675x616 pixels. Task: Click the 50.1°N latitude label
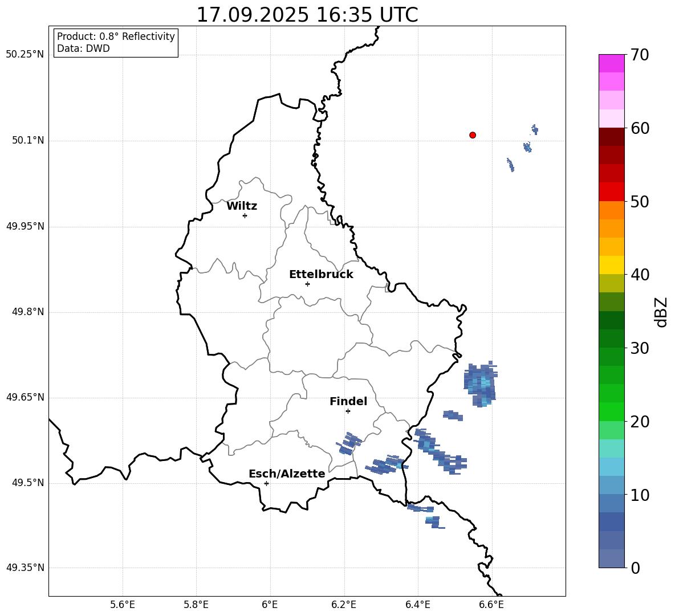(28, 141)
